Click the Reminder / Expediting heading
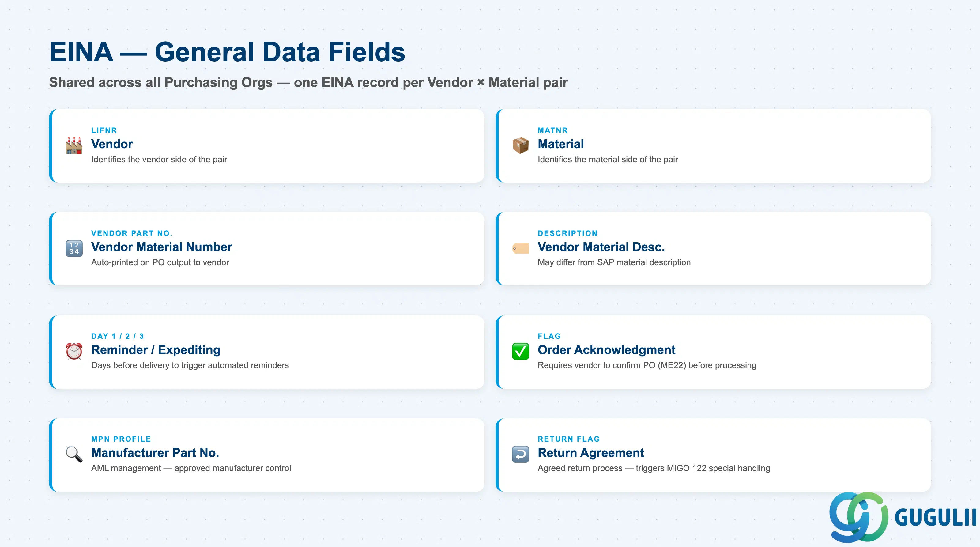The image size is (980, 547). 156,349
